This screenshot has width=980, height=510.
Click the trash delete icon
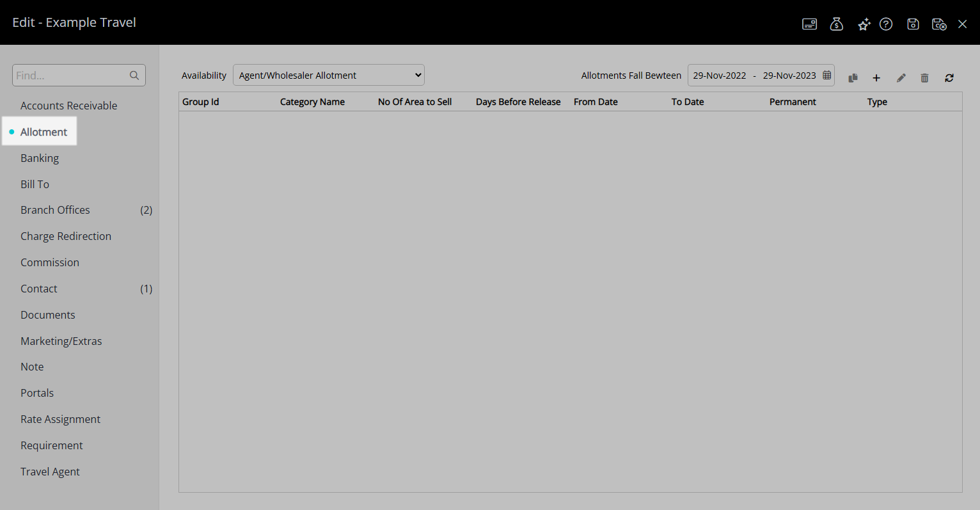(x=924, y=78)
